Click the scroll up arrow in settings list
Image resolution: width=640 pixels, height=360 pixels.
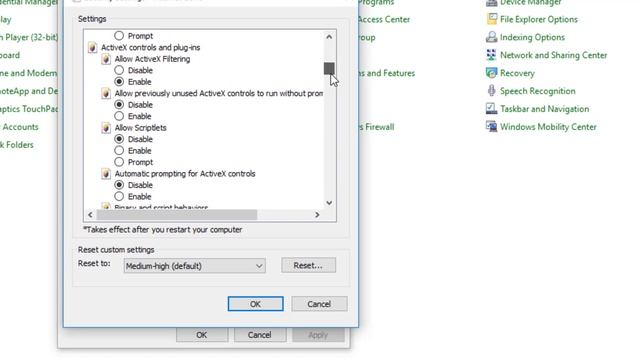(329, 37)
